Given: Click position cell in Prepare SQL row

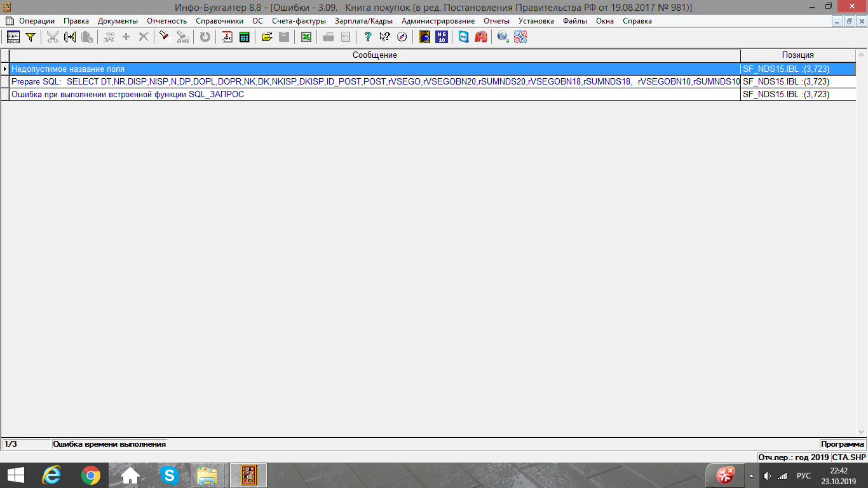Looking at the screenshot, I should (798, 81).
